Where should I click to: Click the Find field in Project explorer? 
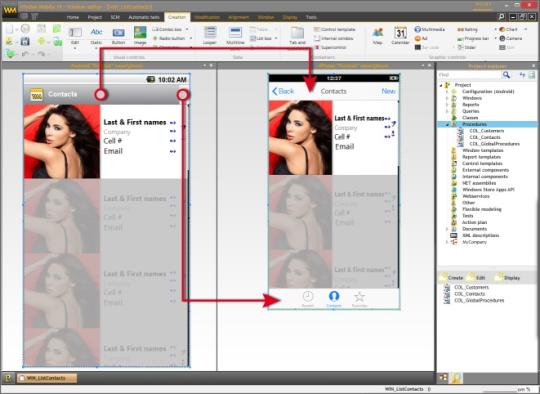pos(469,75)
